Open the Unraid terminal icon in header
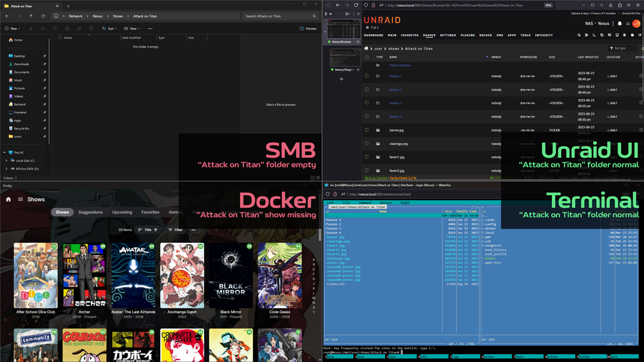Viewport: 644px width, 362px height. [594, 35]
